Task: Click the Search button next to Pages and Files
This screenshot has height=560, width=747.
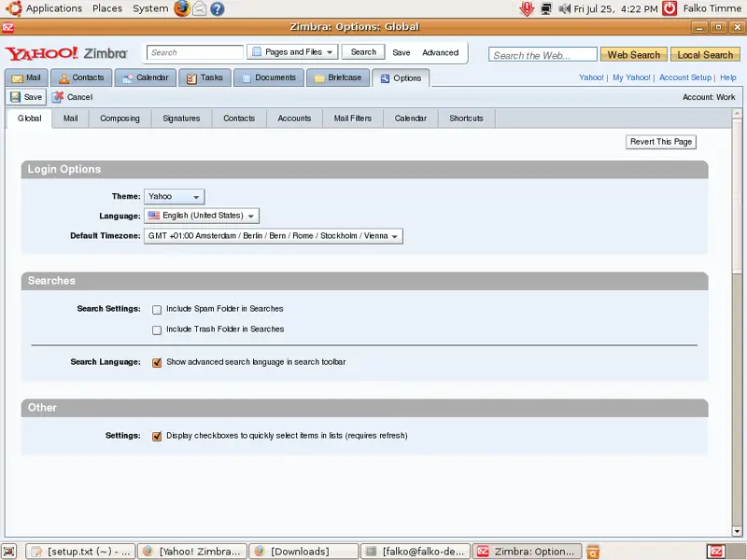Action: (363, 52)
